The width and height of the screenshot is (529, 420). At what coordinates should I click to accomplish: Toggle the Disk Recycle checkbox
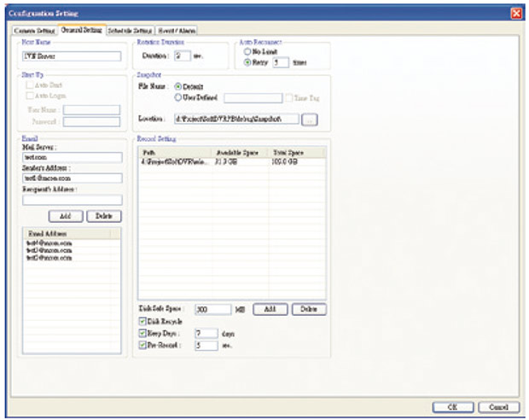tap(142, 321)
